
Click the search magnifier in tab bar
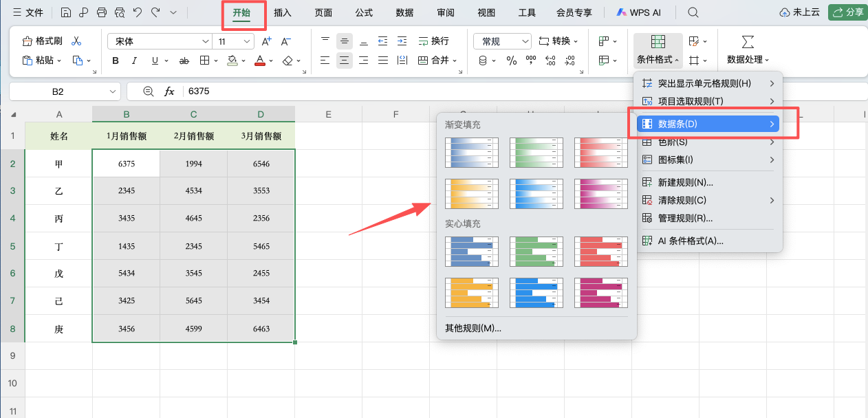point(693,12)
